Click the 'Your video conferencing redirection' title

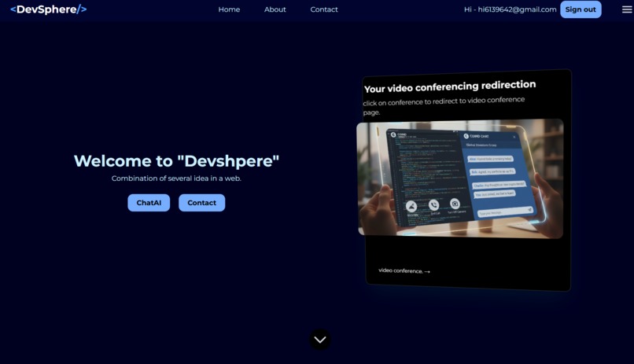point(450,86)
